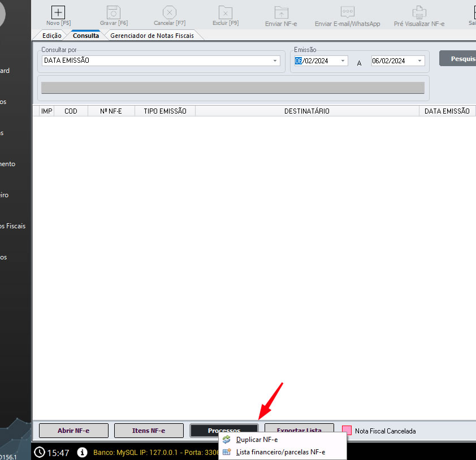Viewport: 476px width, 460px height.
Task: Choose Lista financeiro/parcelas NF-e menu entry
Action: click(x=280, y=452)
